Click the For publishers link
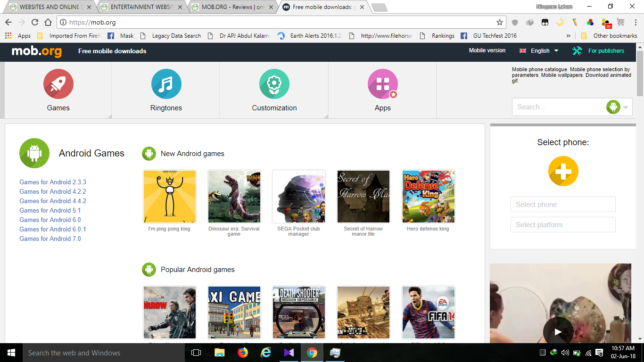Image resolution: width=644 pixels, height=362 pixels. pos(606,51)
